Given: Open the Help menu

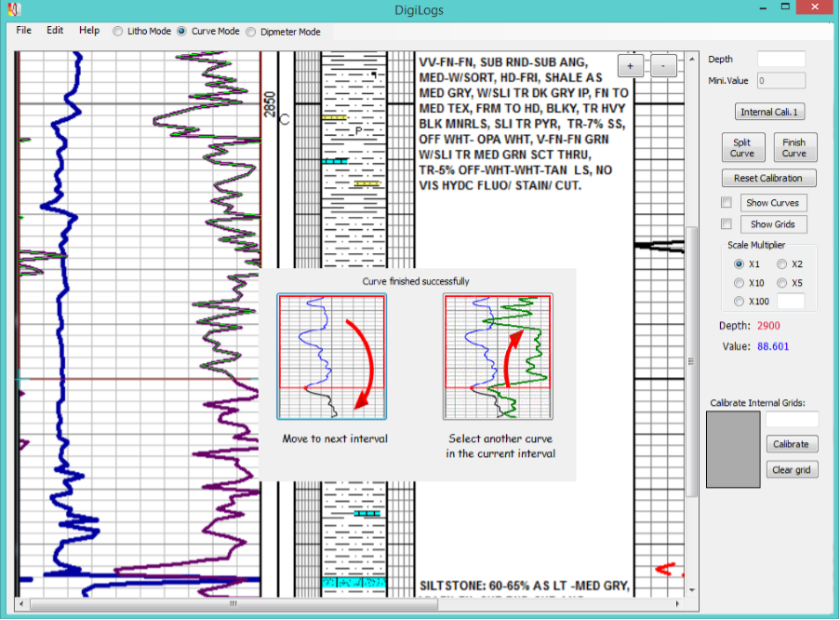Looking at the screenshot, I should coord(89,31).
